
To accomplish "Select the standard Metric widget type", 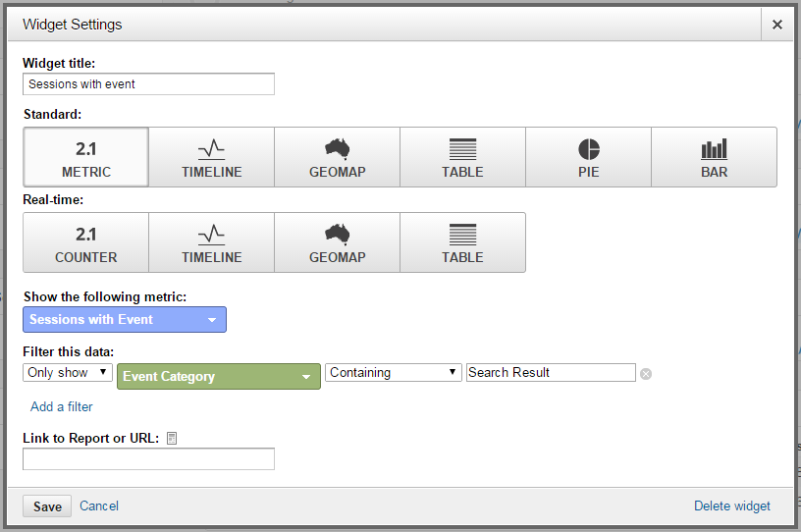I will (85, 157).
